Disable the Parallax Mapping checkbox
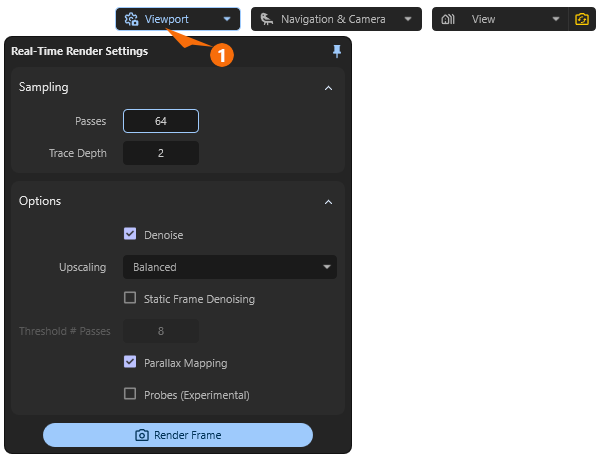 tap(130, 361)
